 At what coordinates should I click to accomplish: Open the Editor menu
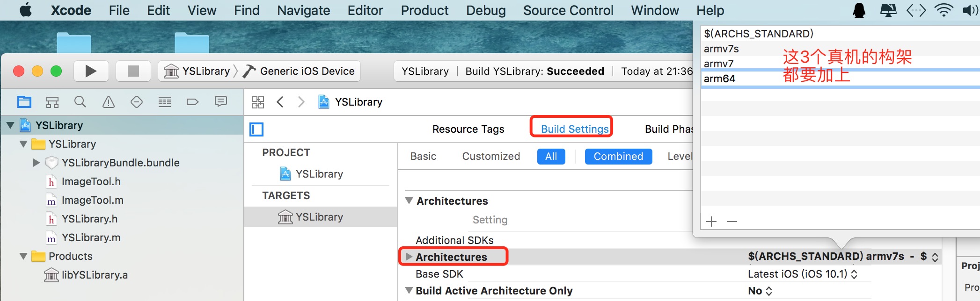tap(365, 10)
